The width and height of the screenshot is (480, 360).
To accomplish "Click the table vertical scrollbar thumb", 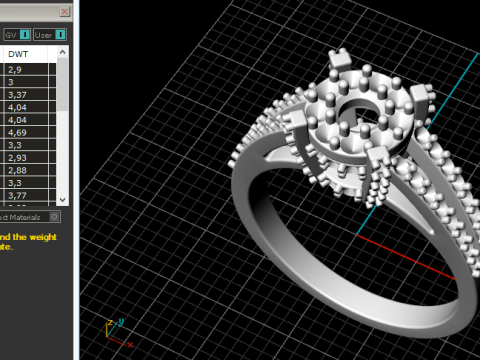I will (62, 85).
